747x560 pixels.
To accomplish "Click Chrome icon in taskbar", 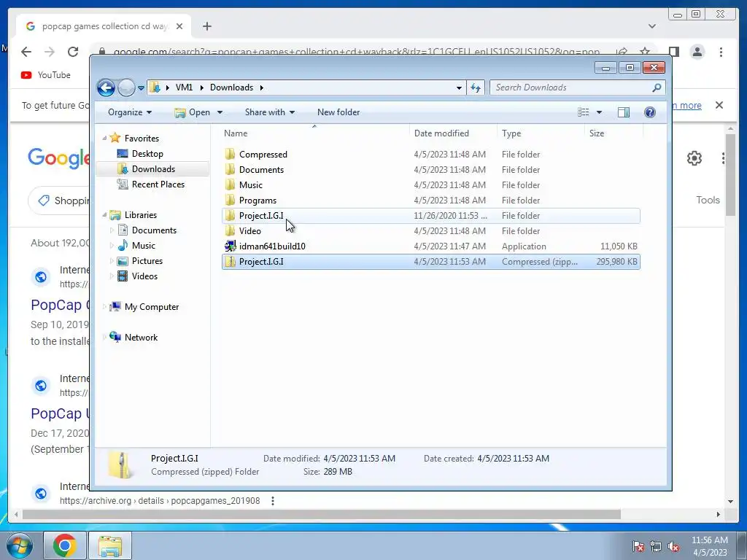I will point(65,545).
